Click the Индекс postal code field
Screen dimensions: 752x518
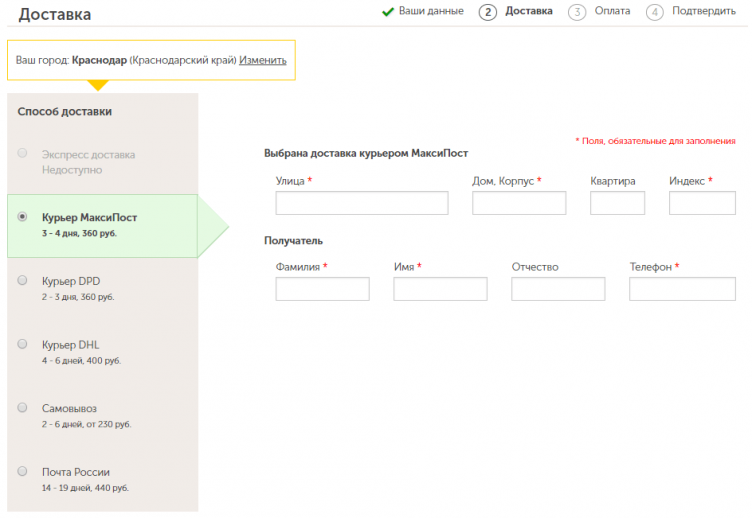[702, 204]
